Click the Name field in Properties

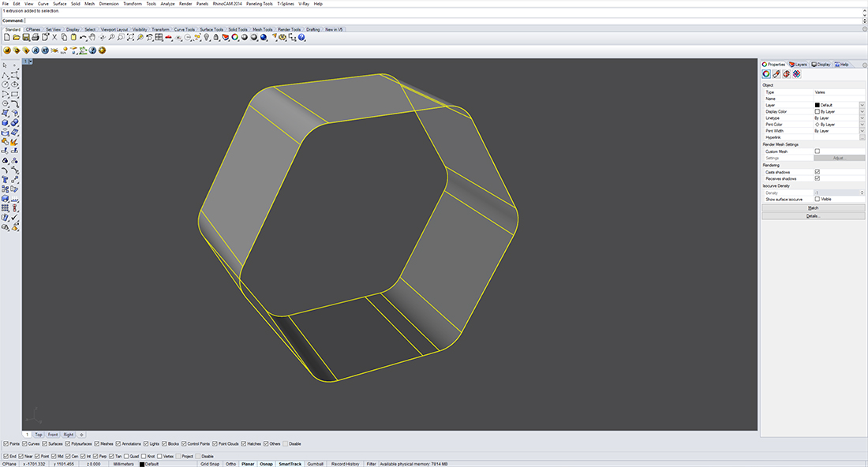(x=840, y=99)
